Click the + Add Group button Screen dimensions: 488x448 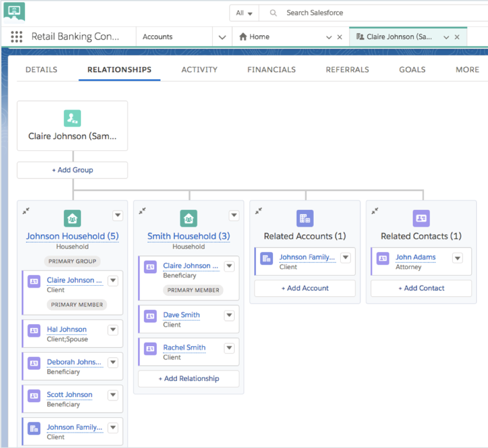(x=72, y=170)
